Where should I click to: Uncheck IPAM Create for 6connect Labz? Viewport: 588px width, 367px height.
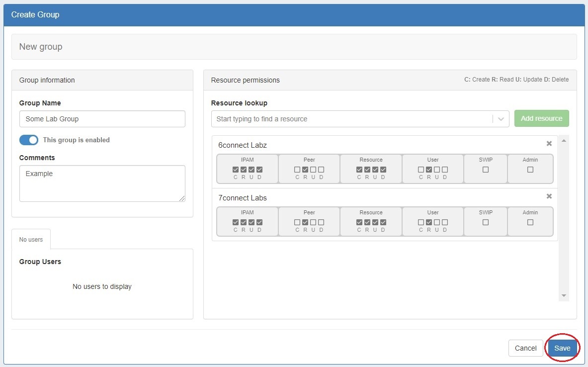[236, 170]
